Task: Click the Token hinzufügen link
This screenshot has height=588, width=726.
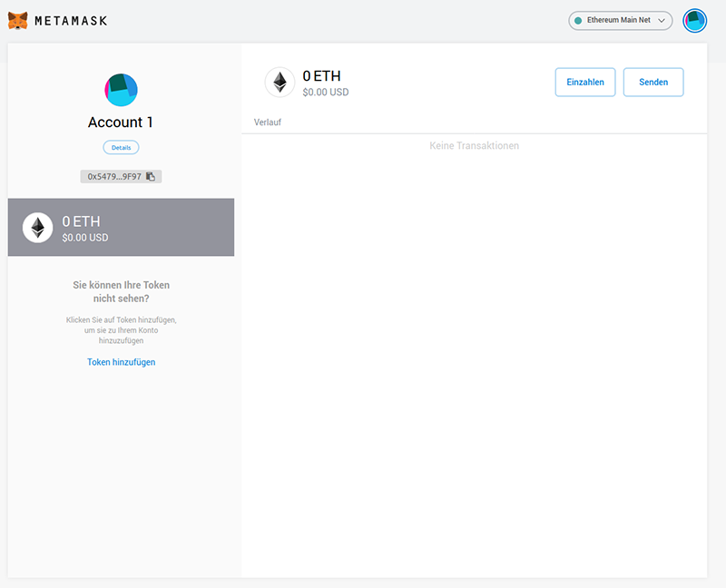Action: tap(122, 362)
